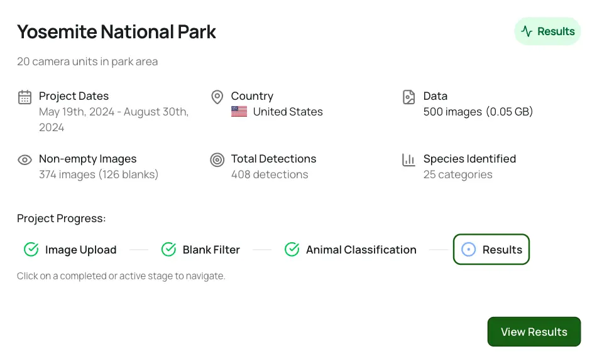
Task: Click the Animal Classification completion checkmark
Action: pos(292,249)
